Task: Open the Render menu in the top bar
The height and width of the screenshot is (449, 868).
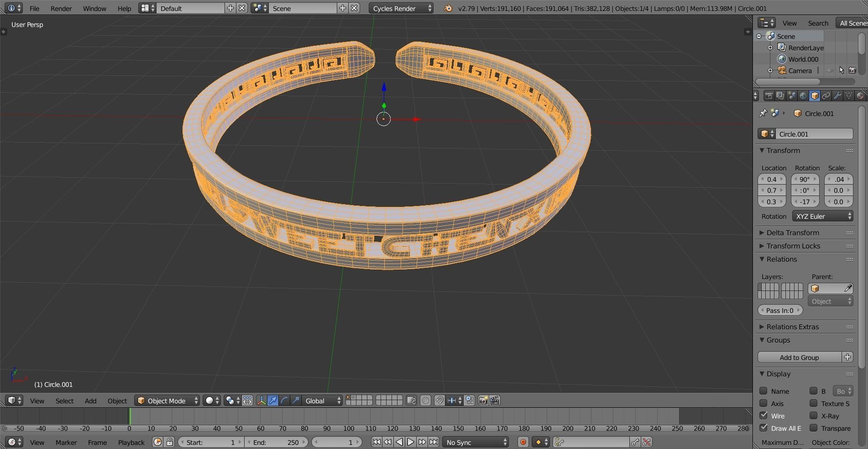Action: 61,8
